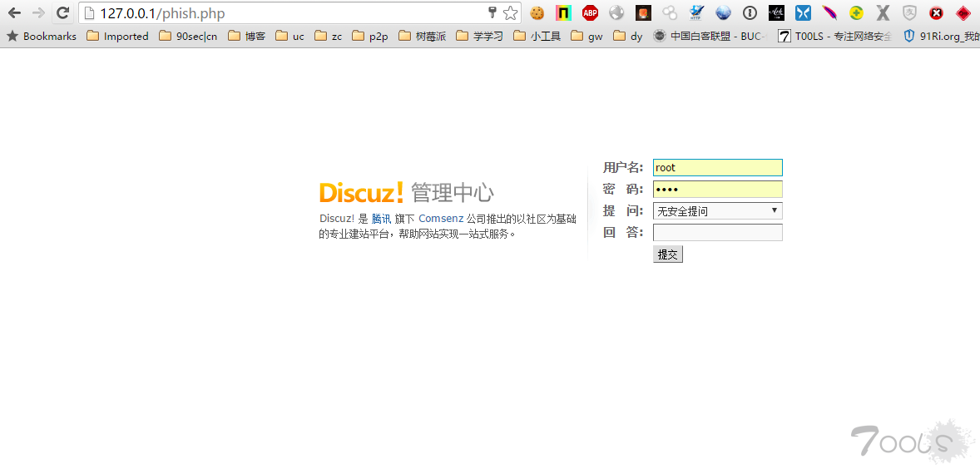
Task: Click the 提交 submit button
Action: coord(667,254)
